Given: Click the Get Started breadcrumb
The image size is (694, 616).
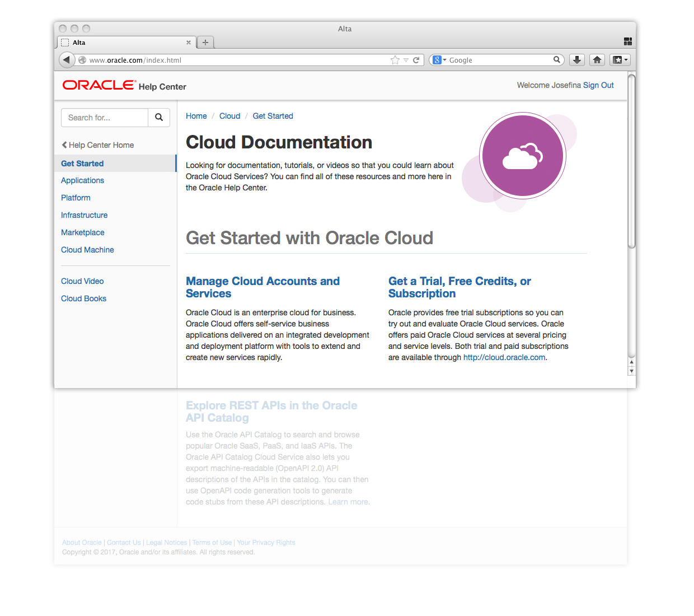Looking at the screenshot, I should tap(273, 116).
